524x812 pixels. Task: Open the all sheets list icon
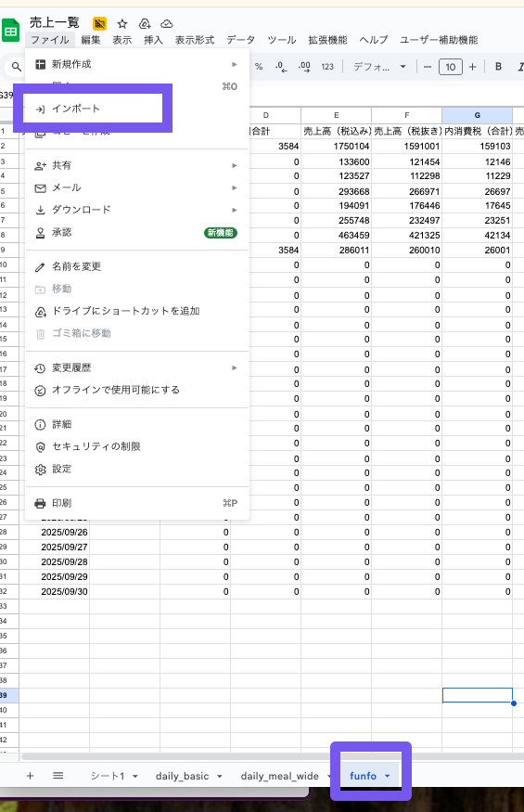[x=58, y=775]
